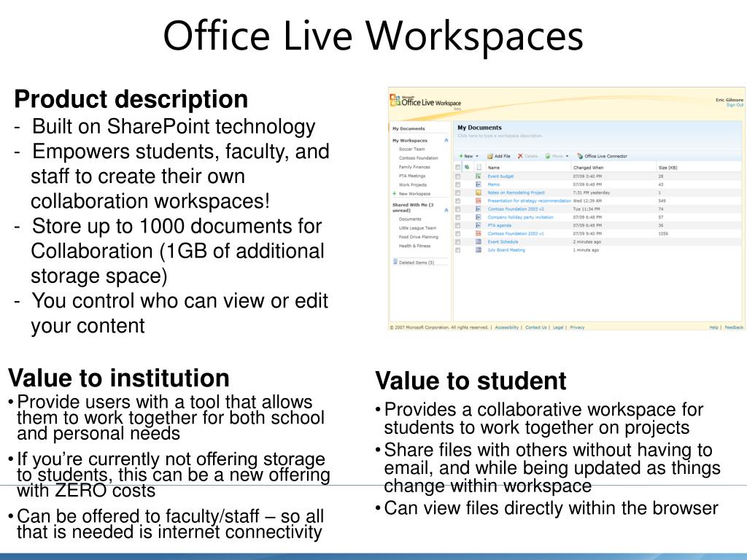747x560 pixels.
Task: Click the Deleted Items recycle bin icon
Action: (x=395, y=262)
